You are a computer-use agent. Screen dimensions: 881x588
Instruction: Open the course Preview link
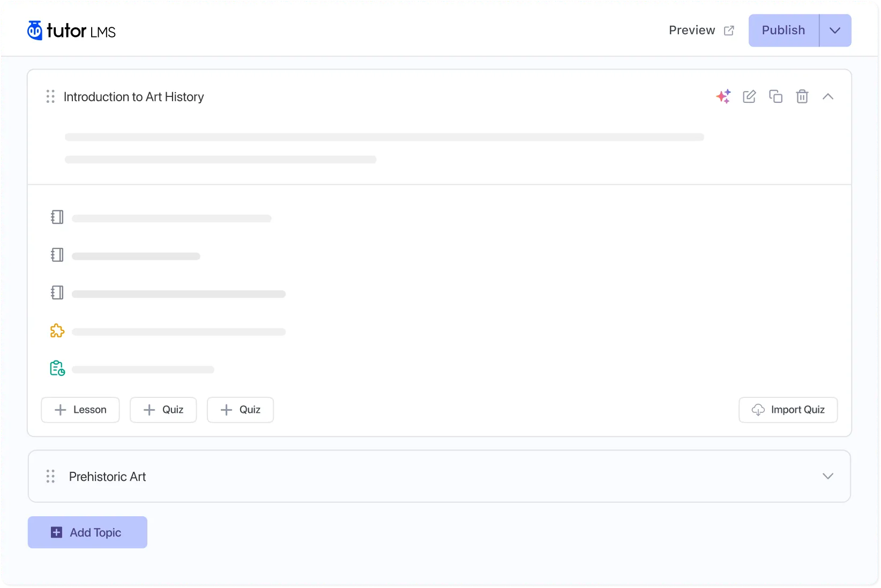point(701,31)
